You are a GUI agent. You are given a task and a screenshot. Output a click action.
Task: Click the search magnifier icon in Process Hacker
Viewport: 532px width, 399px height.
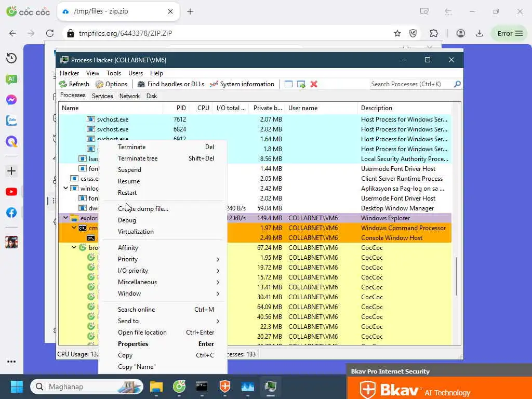point(457,84)
